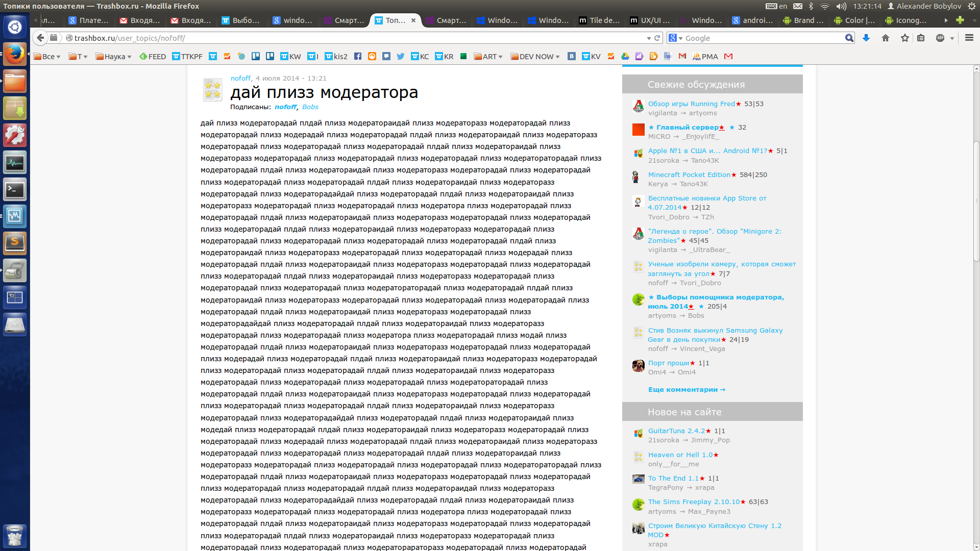Switch to the Brand ... tab
Image resolution: width=980 pixels, height=551 pixels.
[x=803, y=20]
